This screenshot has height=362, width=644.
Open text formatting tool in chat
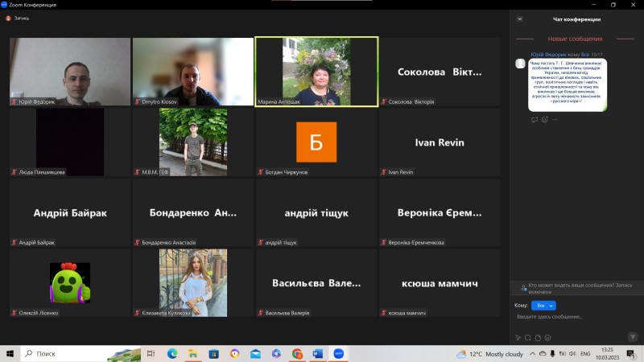point(517,337)
